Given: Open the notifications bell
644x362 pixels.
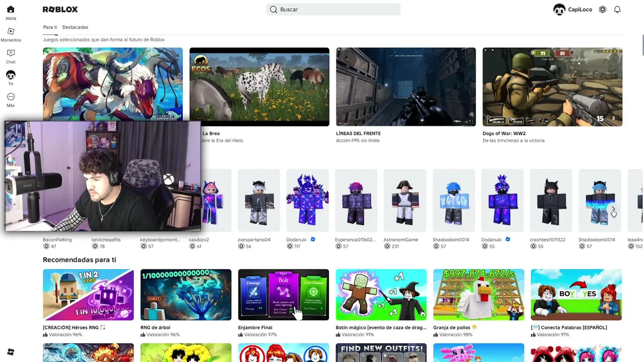Looking at the screenshot, I should point(617,10).
